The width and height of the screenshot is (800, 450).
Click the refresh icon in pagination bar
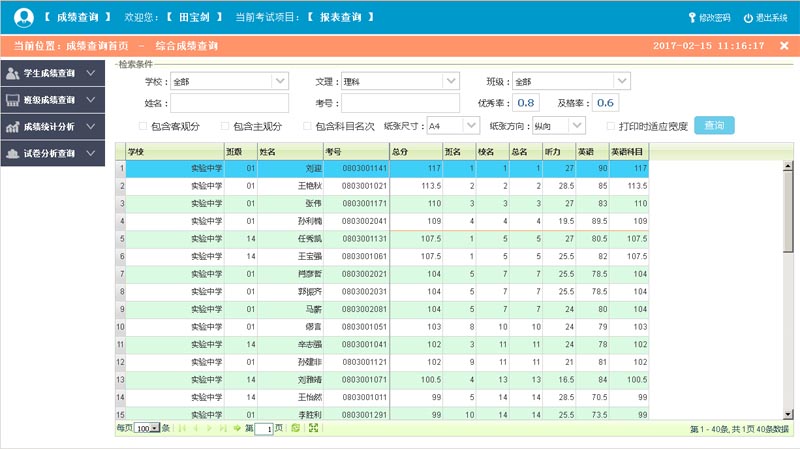(x=295, y=428)
